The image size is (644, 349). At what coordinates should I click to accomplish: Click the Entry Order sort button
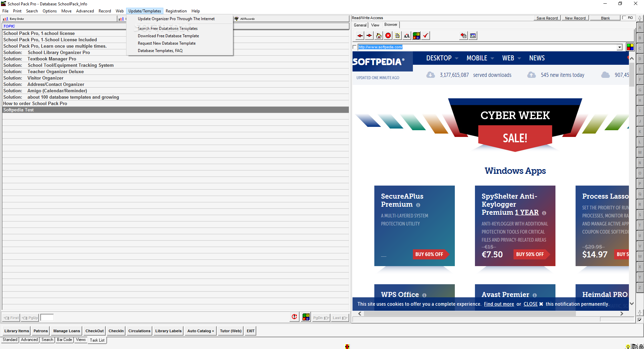(x=60, y=19)
